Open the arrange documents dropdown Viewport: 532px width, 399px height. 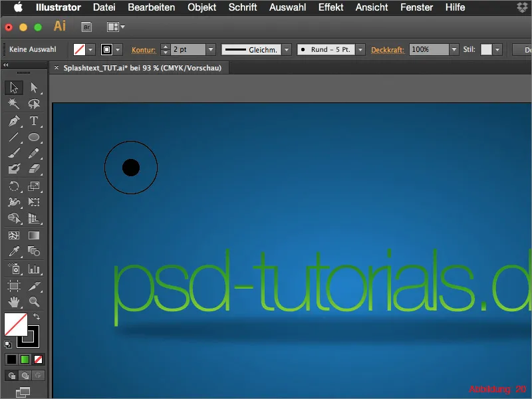point(116,27)
